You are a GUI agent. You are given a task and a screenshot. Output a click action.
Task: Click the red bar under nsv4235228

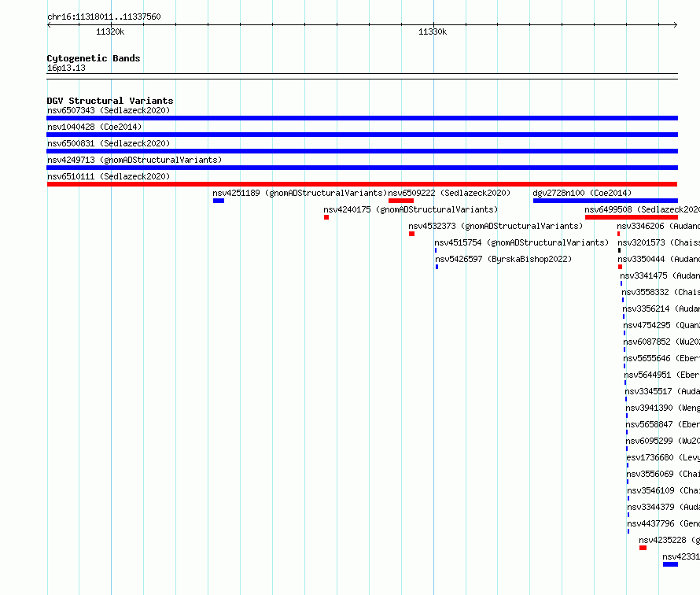[x=643, y=548]
